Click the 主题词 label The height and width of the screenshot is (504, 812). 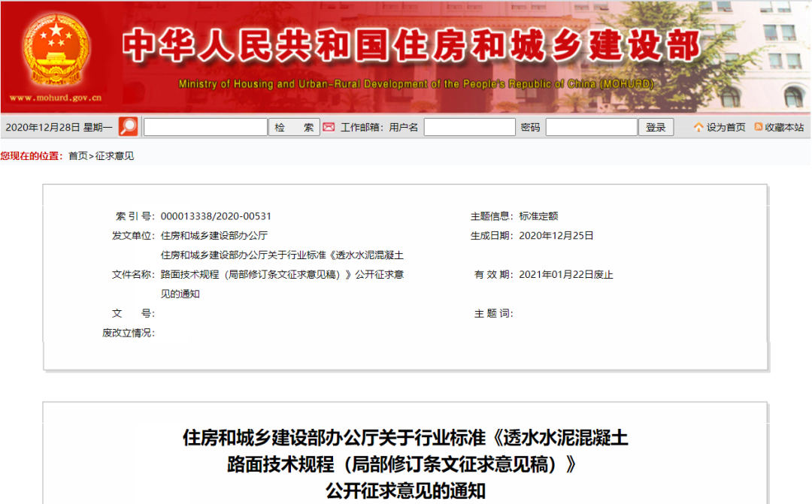tap(493, 313)
